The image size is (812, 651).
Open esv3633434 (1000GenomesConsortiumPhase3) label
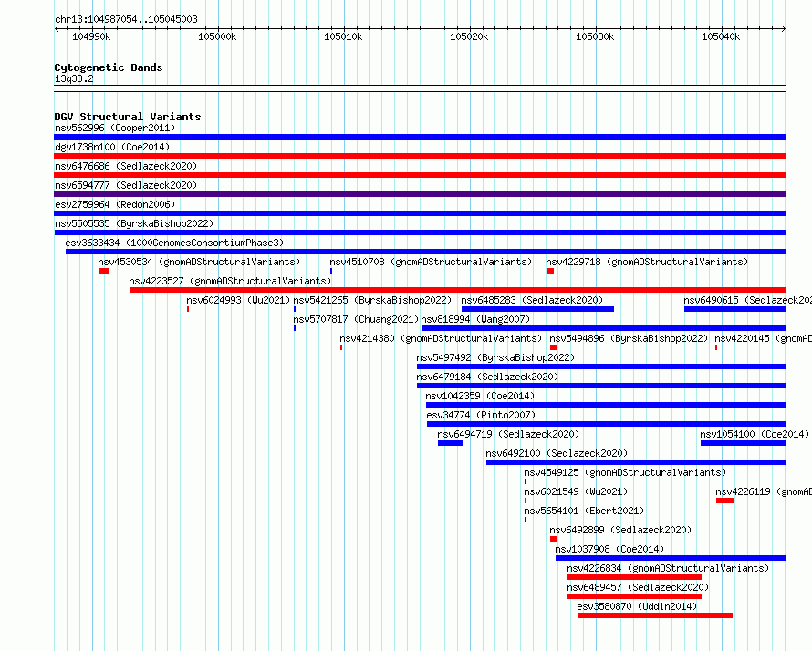[174, 243]
